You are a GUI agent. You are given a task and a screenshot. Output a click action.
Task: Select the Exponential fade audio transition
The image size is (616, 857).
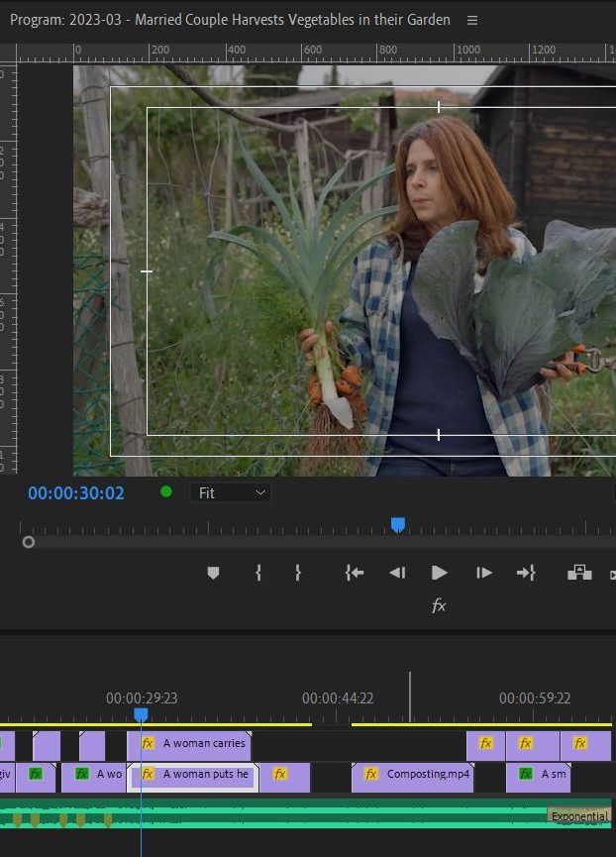(x=579, y=815)
